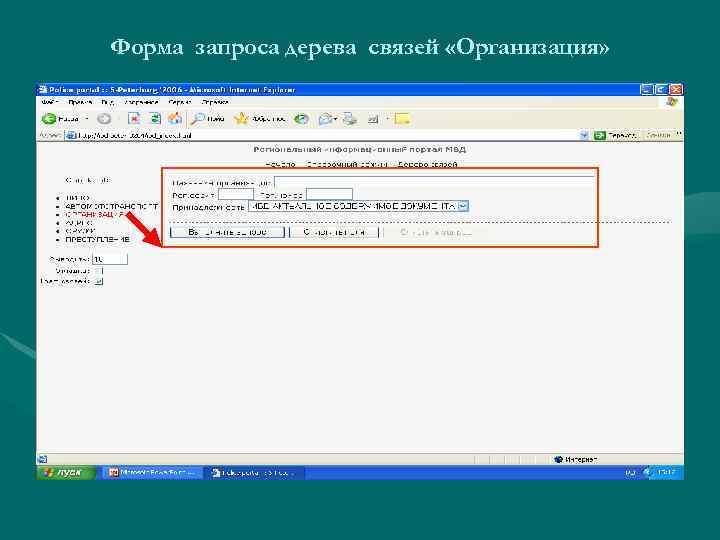The height and width of the screenshot is (540, 720).
Task: Click the first short field under name field
Action: pos(236,194)
